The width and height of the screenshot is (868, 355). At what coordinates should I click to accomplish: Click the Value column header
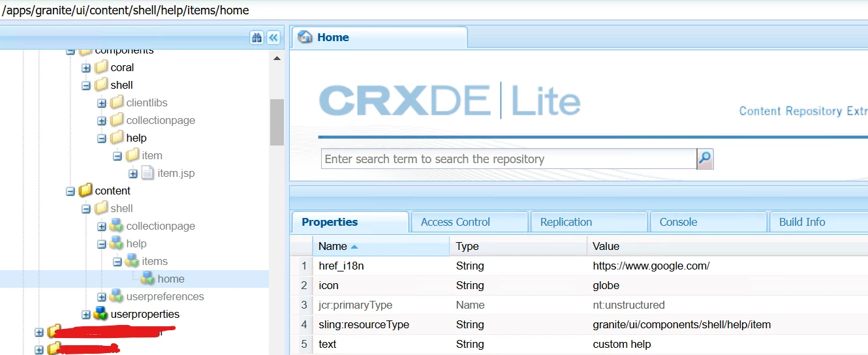click(728, 246)
